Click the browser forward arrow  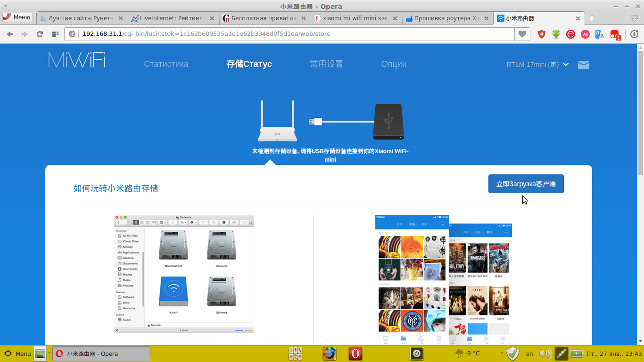25,34
